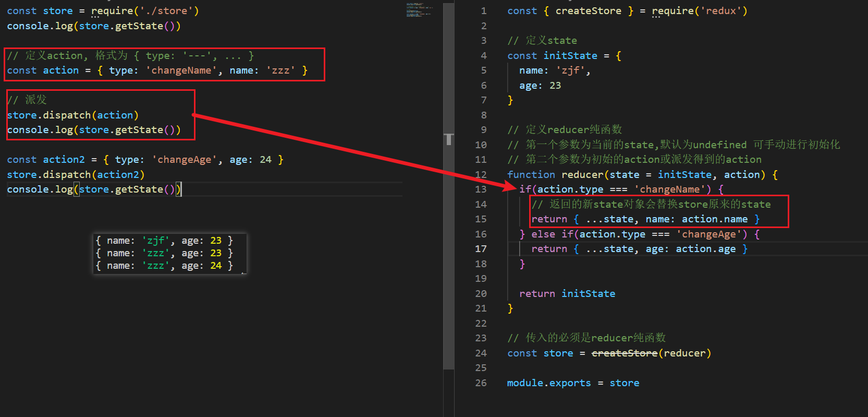Click the 'function reducer(state = initState, action)' line
The height and width of the screenshot is (417, 868).
[x=642, y=175]
